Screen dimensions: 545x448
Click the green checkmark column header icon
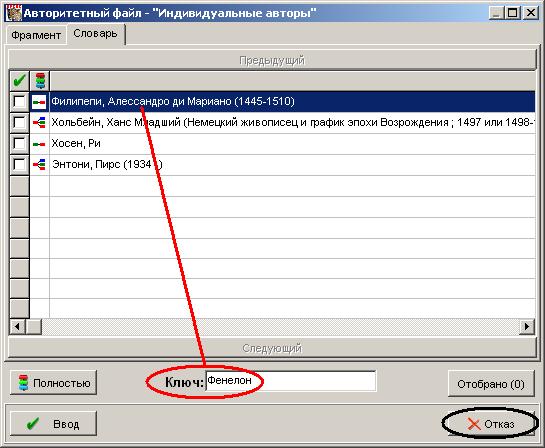19,81
